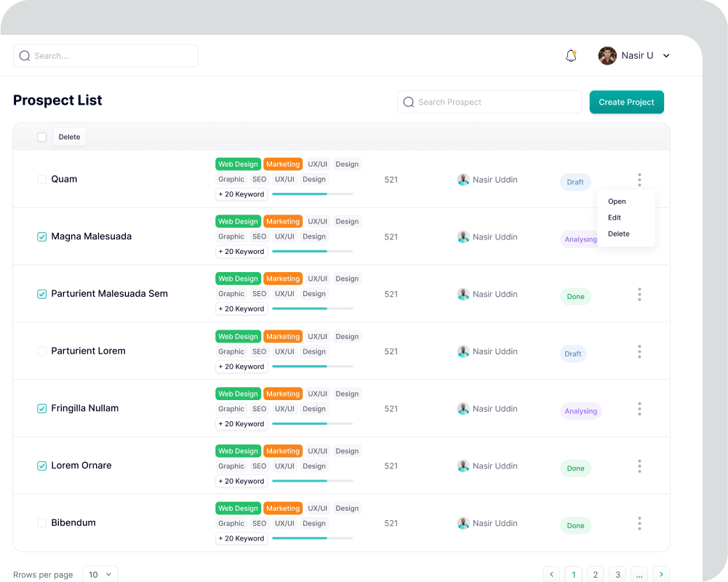Expand the + 20 Keyword tag in Quam row
Screen dimensions: 728x582
(x=241, y=194)
